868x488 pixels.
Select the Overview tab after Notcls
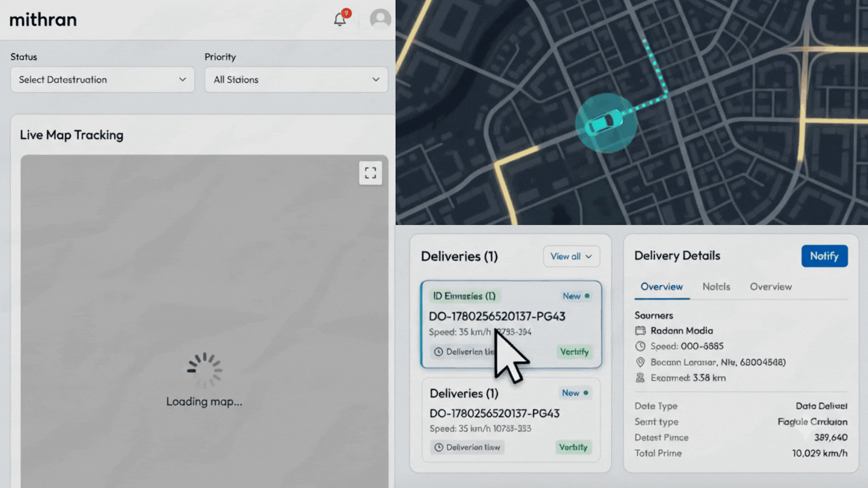click(771, 286)
